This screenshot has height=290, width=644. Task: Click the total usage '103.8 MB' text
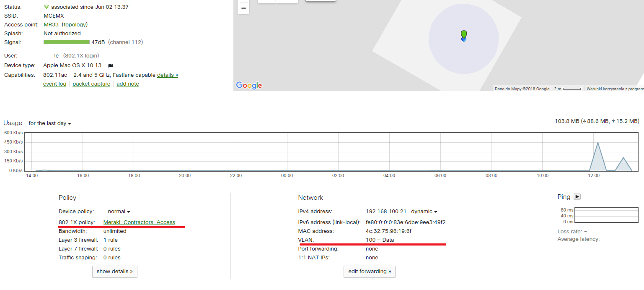click(x=567, y=121)
